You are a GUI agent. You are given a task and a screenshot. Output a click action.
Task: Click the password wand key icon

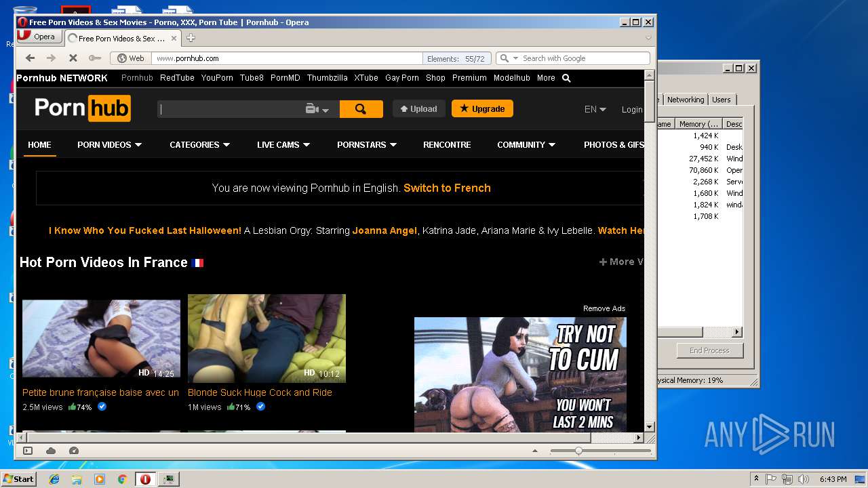[95, 58]
